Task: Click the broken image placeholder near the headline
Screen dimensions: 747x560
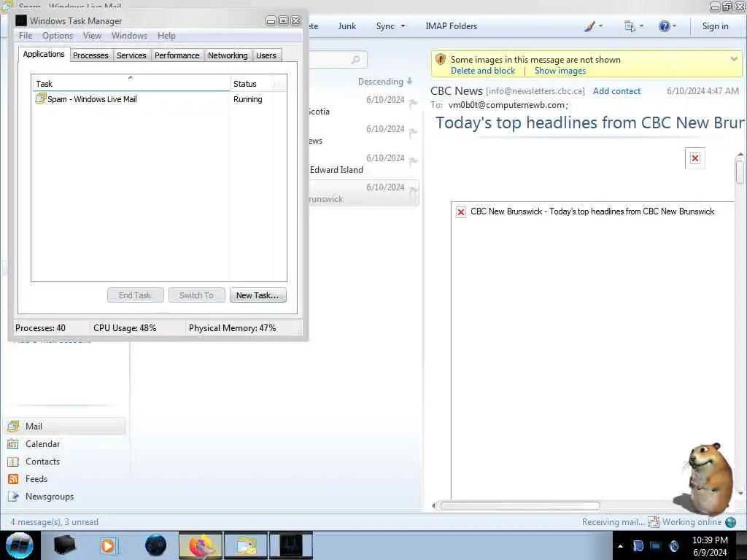Action: (x=695, y=158)
